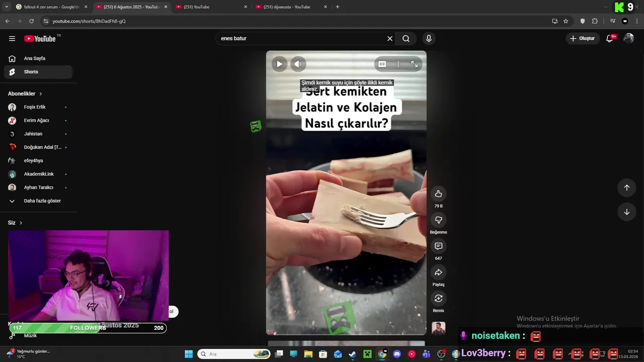Open media controls icon in Chrome toolbar
644x362 pixels.
tap(613, 21)
